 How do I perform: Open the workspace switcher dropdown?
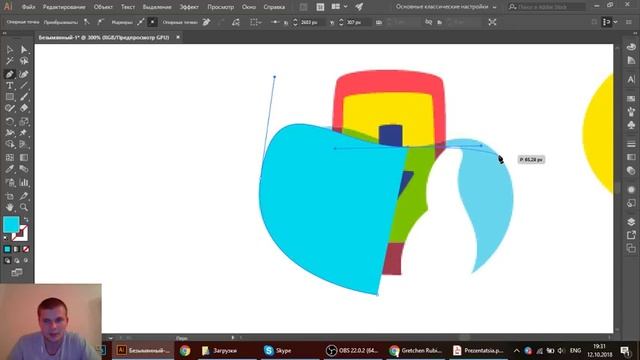point(446,7)
